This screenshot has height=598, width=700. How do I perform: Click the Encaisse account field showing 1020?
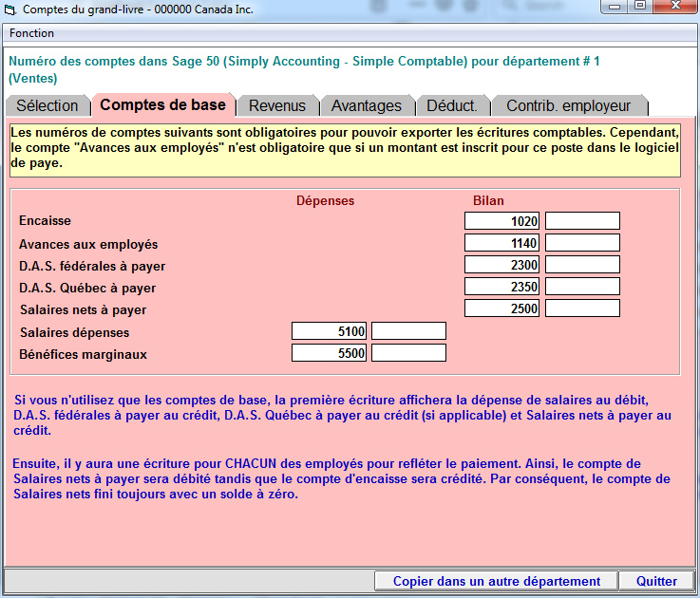(x=502, y=221)
